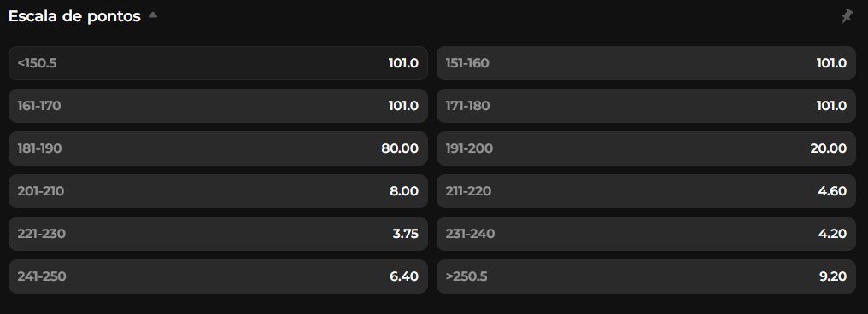Image resolution: width=868 pixels, height=314 pixels.
Task: Pin the Escala de pontos market
Action: (847, 16)
